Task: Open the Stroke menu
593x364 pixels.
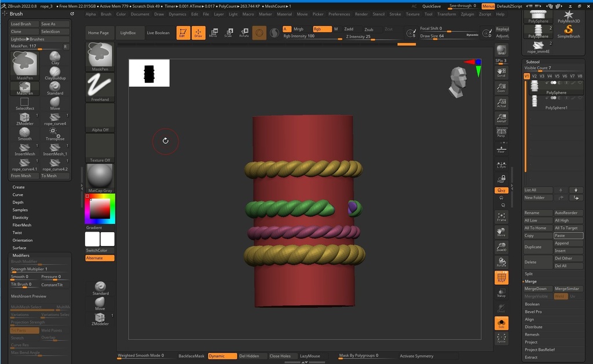Action: 395,14
